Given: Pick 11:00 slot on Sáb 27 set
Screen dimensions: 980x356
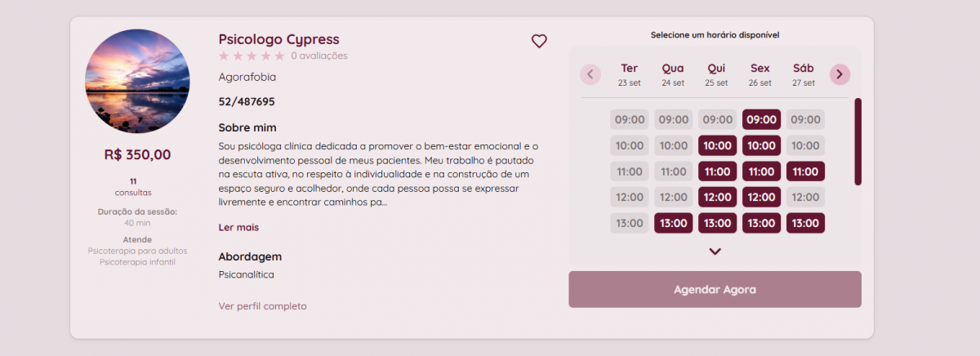Looking at the screenshot, I should (805, 171).
